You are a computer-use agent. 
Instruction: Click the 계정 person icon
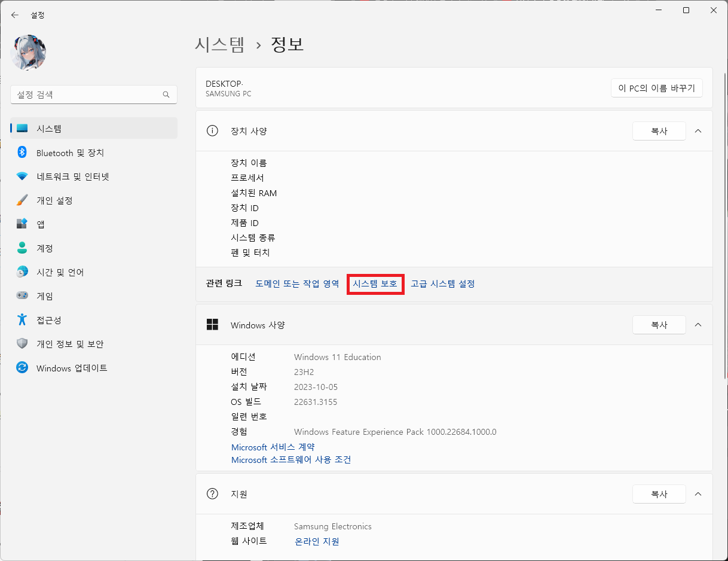22,248
